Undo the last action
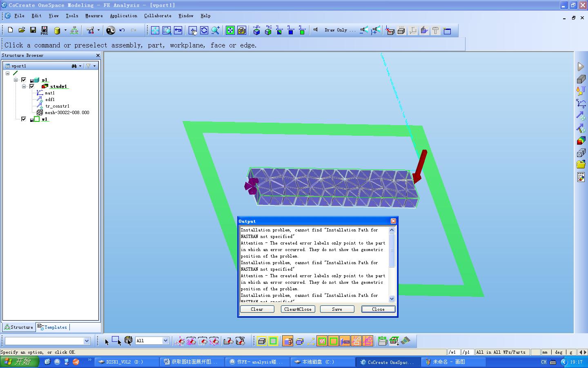Screen dimensions: 588x368 pos(122,30)
